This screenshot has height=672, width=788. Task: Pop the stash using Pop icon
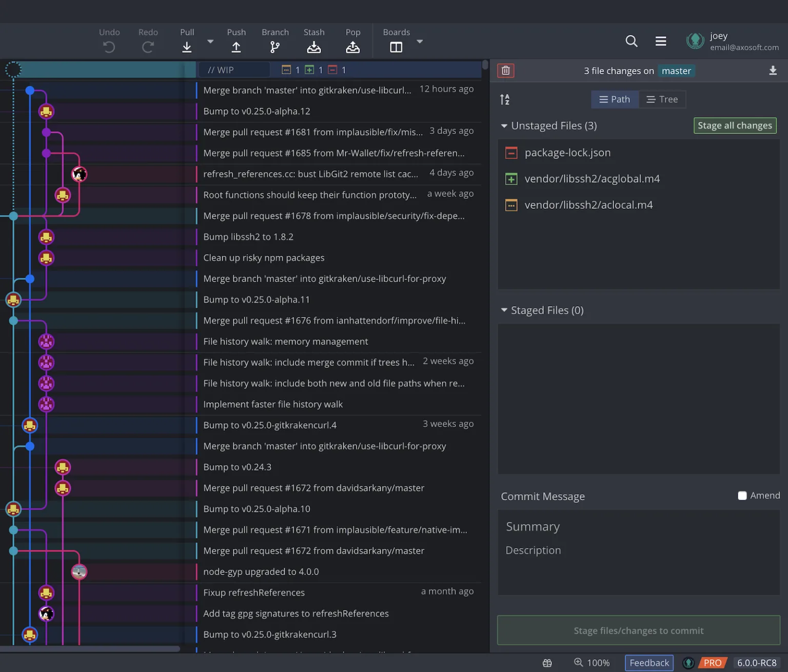tap(352, 47)
